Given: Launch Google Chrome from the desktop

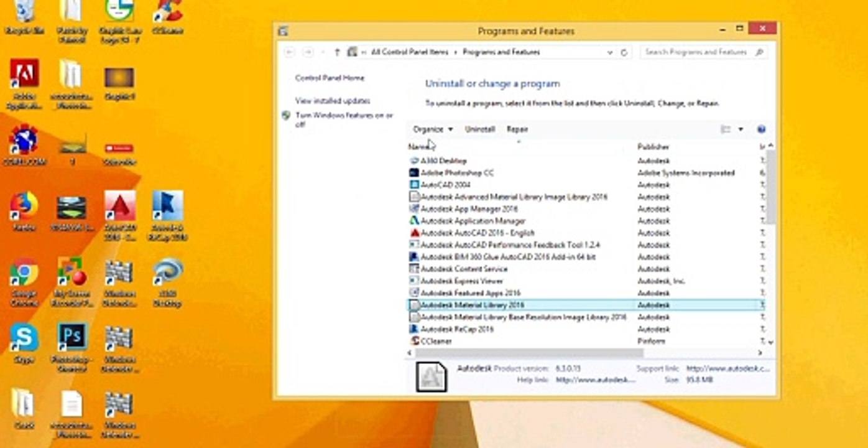Looking at the screenshot, I should (x=24, y=282).
